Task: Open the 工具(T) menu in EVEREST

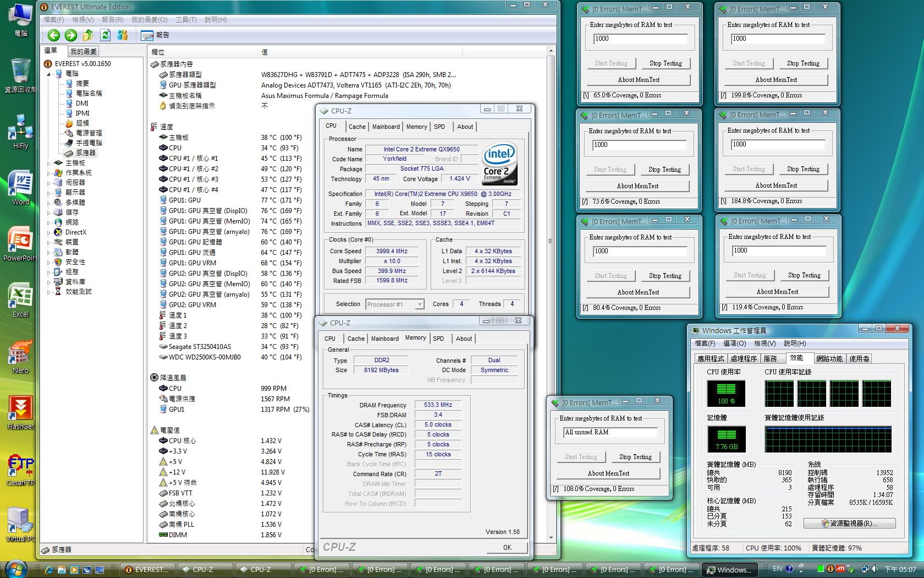Action: pyautogui.click(x=186, y=20)
